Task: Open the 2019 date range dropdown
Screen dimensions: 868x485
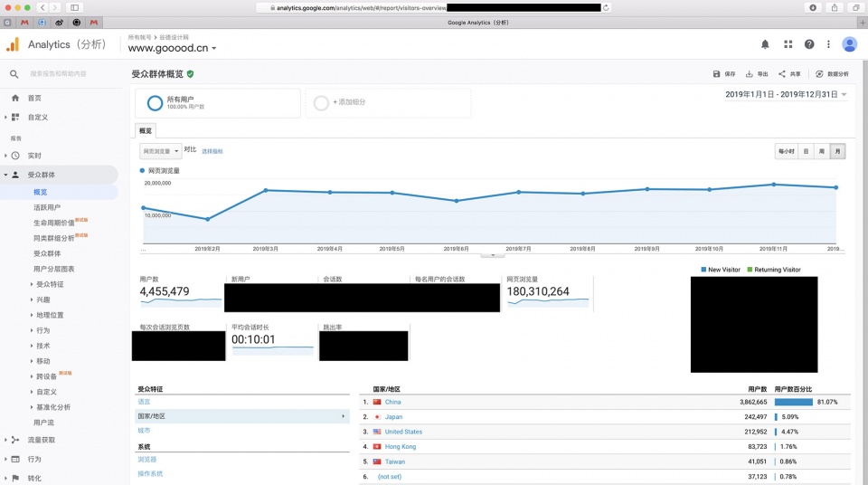Action: click(786, 94)
